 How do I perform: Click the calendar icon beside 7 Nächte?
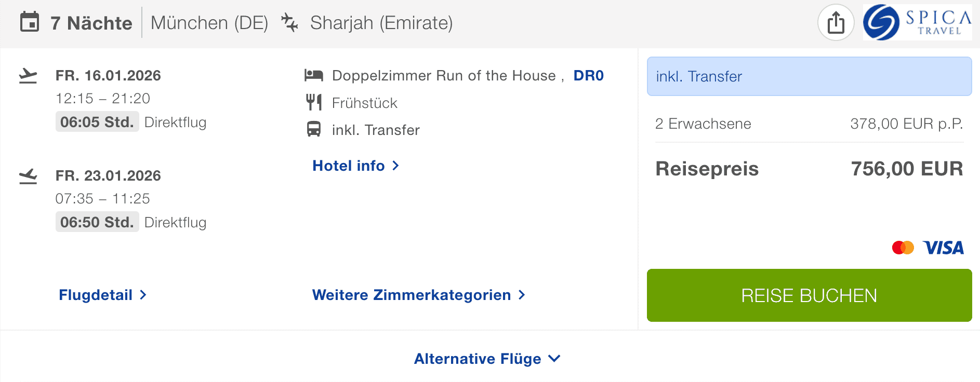coord(30,22)
